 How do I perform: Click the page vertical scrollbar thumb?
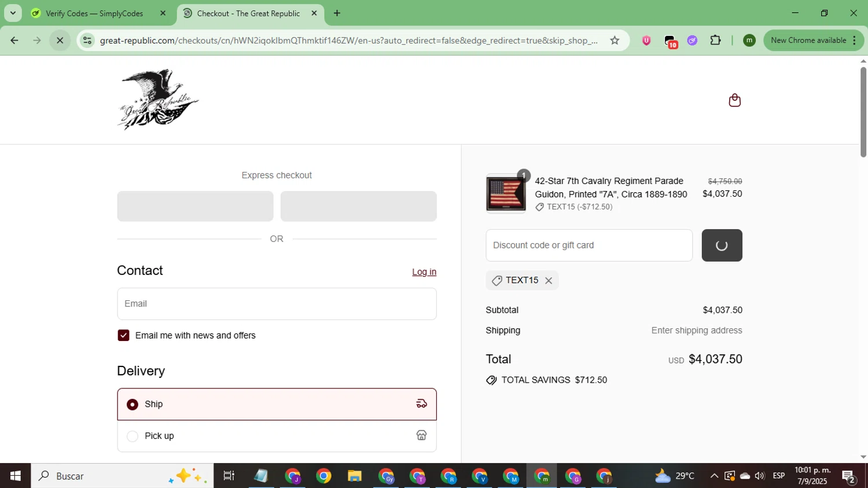(863, 112)
